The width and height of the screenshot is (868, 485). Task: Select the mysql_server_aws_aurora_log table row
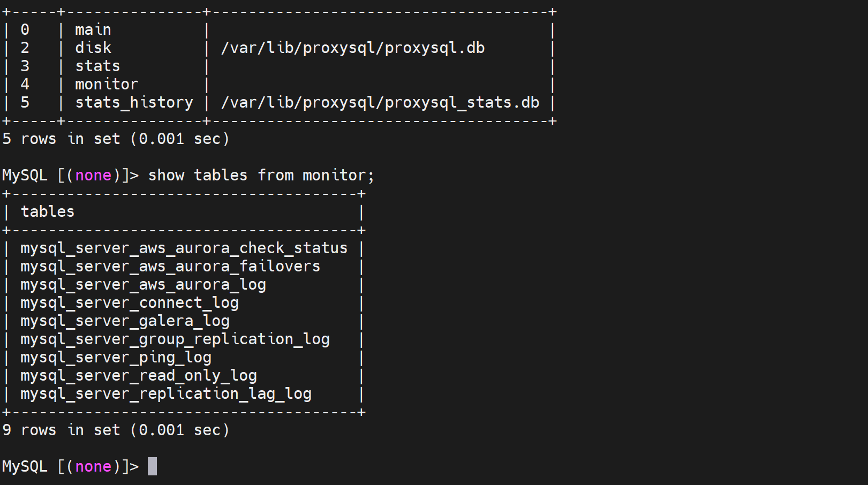click(x=143, y=285)
